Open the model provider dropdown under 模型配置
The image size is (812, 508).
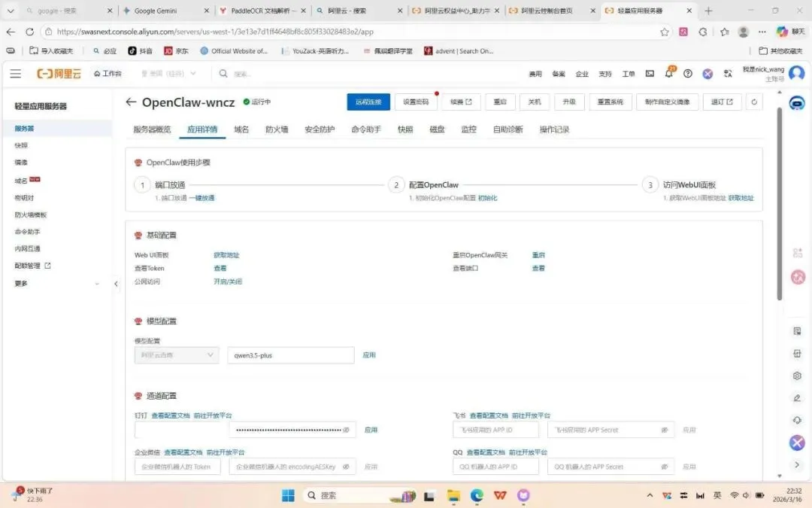176,355
